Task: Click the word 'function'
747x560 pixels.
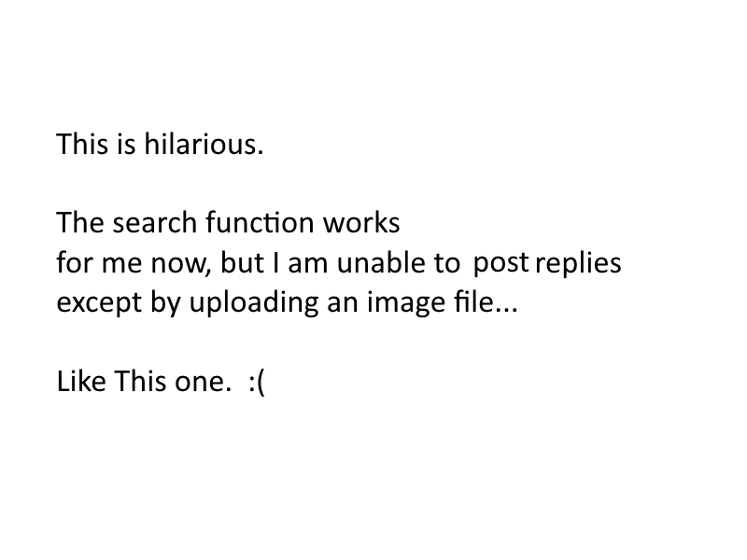Action: click(261, 222)
